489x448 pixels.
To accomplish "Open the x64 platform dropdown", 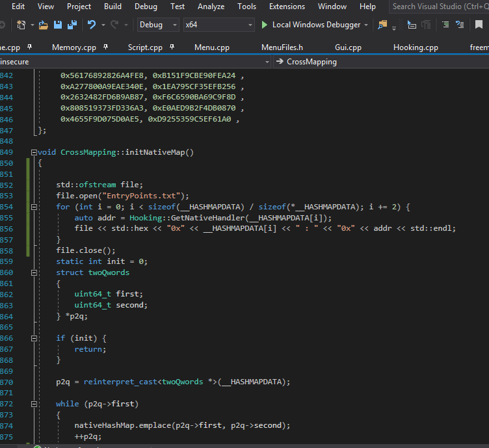I will [x=218, y=25].
